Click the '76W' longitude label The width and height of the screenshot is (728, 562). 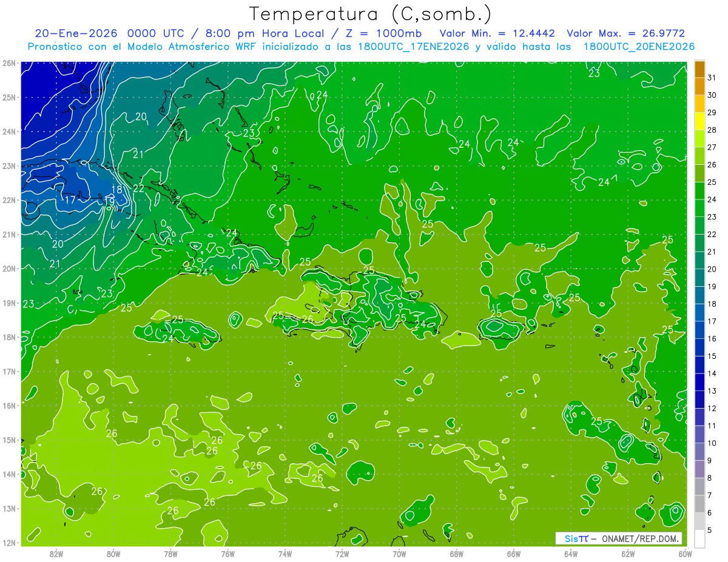click(227, 554)
